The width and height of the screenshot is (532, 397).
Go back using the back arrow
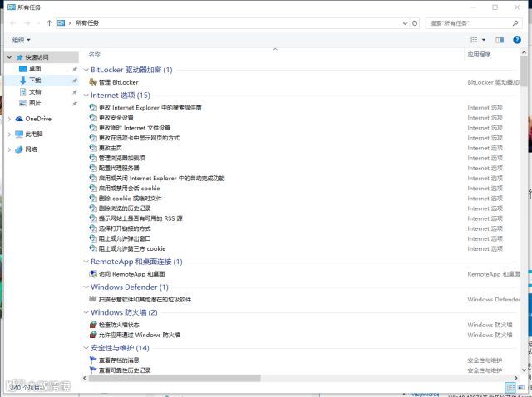(13, 23)
